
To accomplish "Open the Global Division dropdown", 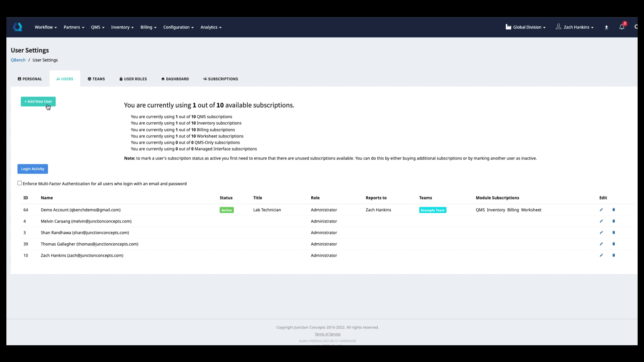I will coord(526,27).
